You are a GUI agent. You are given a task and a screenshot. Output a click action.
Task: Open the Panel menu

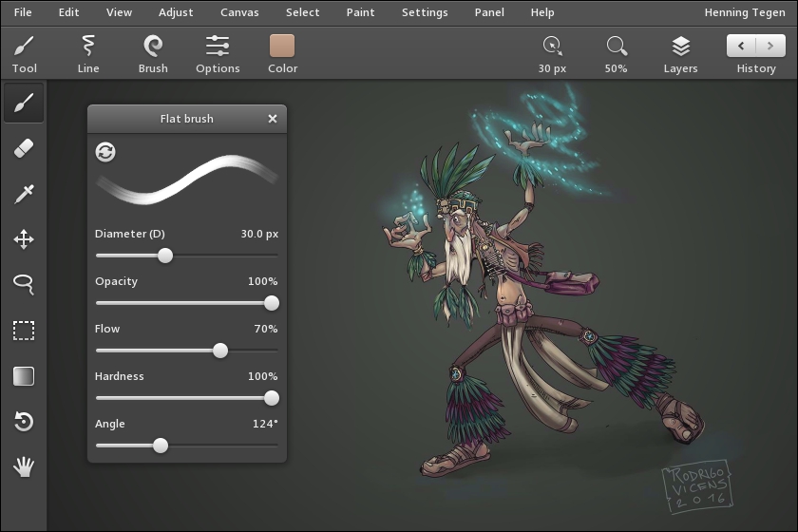489,12
